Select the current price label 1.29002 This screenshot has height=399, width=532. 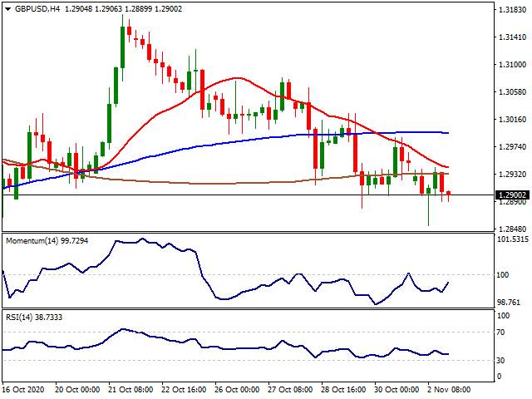tap(512, 195)
